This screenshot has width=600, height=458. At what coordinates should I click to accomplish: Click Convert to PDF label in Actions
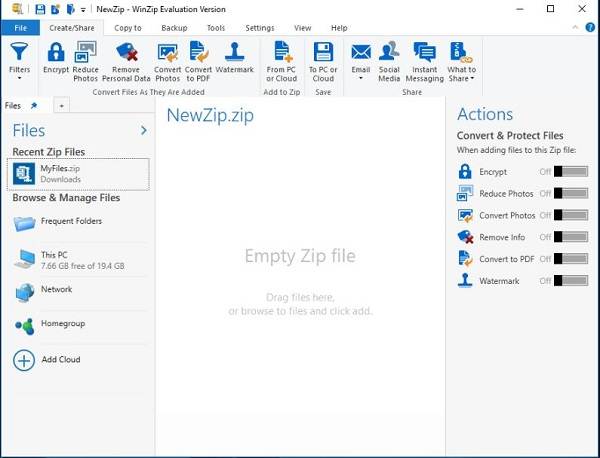pos(507,259)
